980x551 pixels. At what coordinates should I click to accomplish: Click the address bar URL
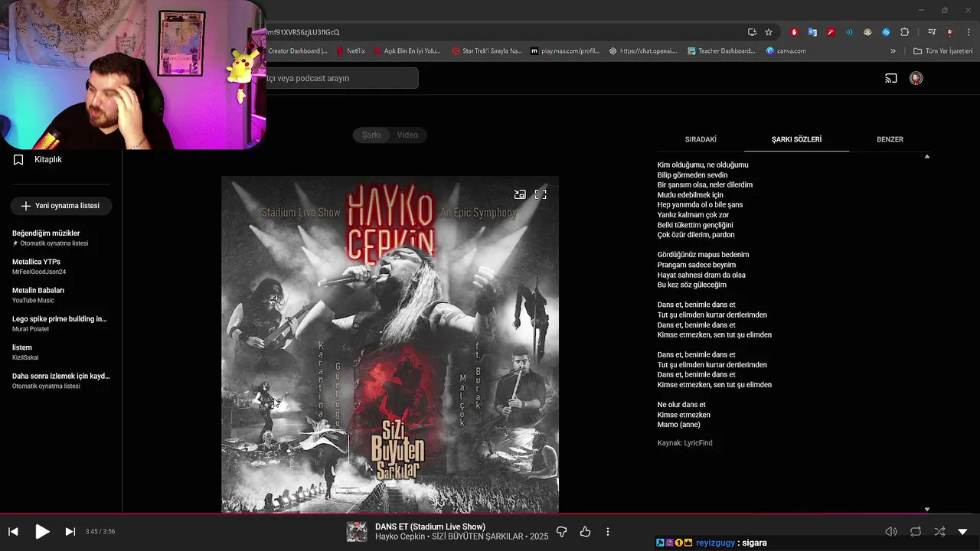(302, 32)
